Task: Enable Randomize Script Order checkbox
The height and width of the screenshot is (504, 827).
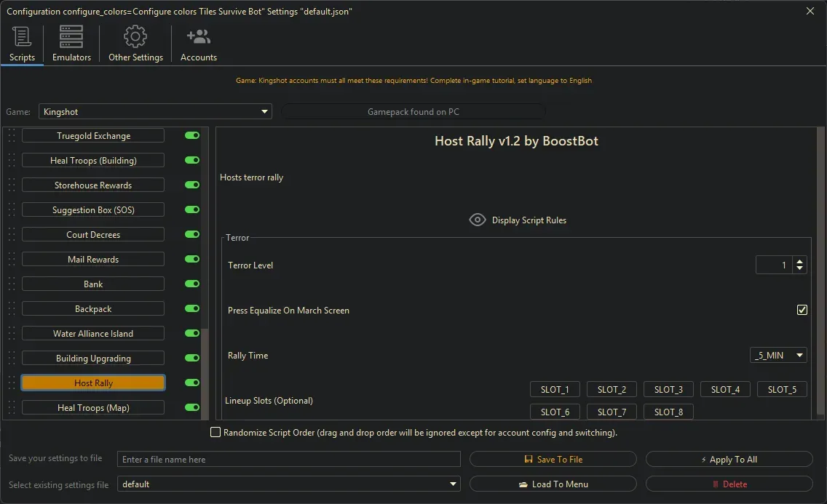Action: 215,432
